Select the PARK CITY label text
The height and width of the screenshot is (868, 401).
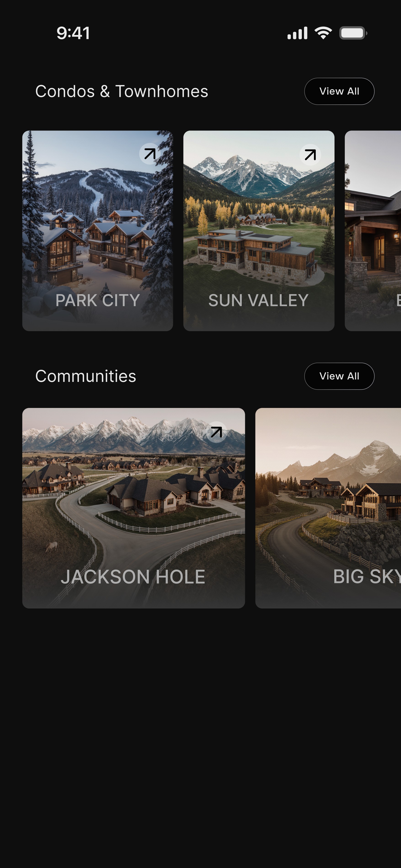(97, 301)
